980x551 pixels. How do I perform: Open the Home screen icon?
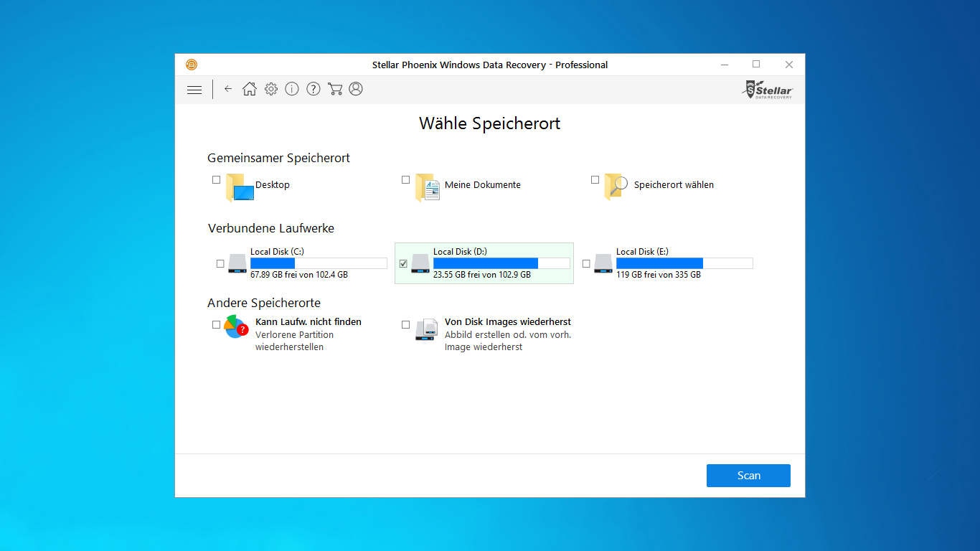(249, 89)
